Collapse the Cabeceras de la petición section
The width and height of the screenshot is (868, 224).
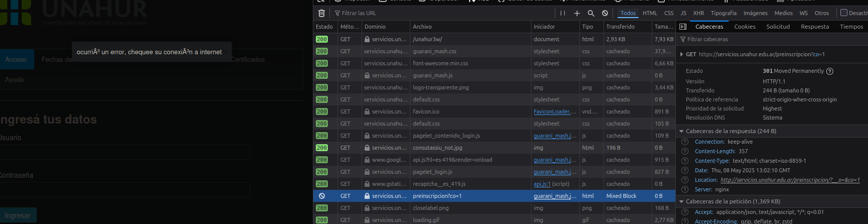681,201
